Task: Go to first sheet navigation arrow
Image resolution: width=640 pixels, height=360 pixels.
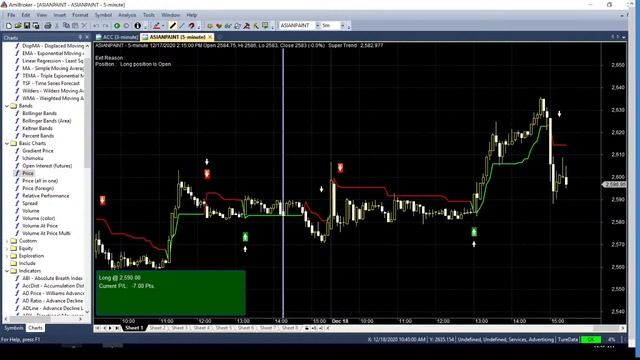Action: pyautogui.click(x=98, y=328)
